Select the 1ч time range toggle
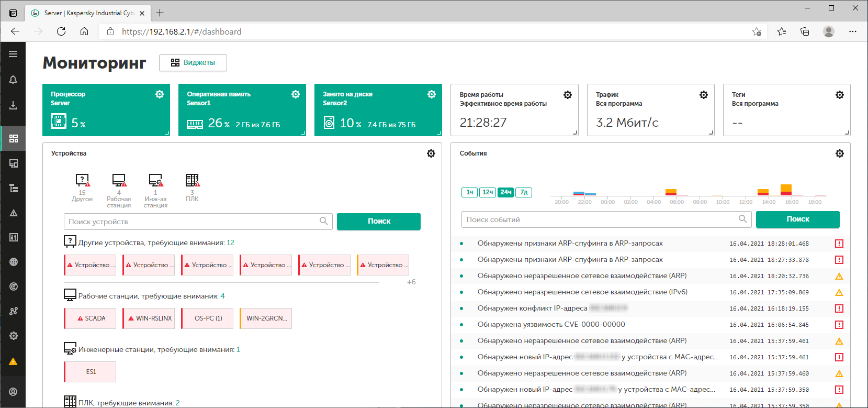 point(469,192)
